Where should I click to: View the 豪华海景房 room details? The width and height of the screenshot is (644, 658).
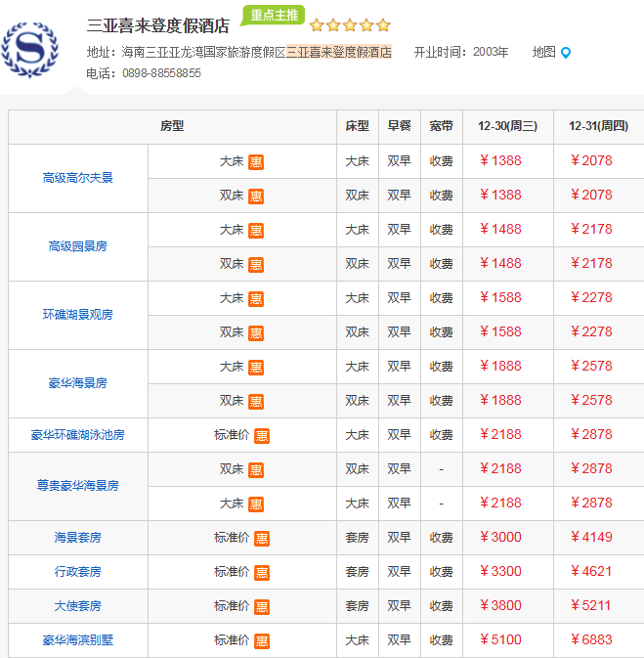[x=78, y=383]
